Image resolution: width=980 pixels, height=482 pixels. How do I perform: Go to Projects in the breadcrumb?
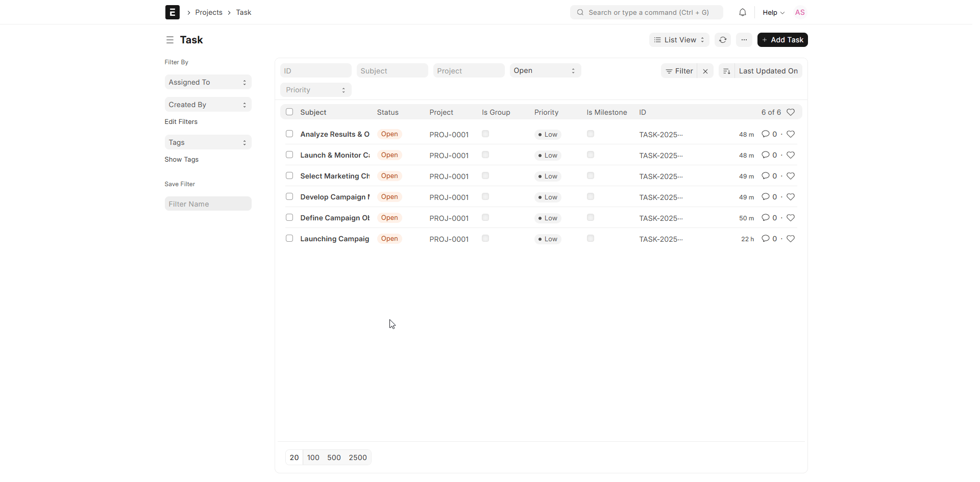[209, 12]
